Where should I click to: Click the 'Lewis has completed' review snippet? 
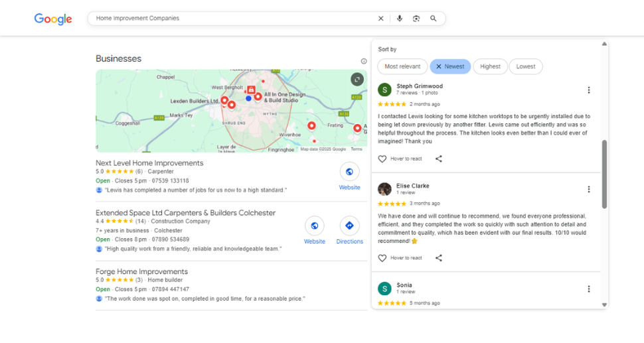coord(195,190)
